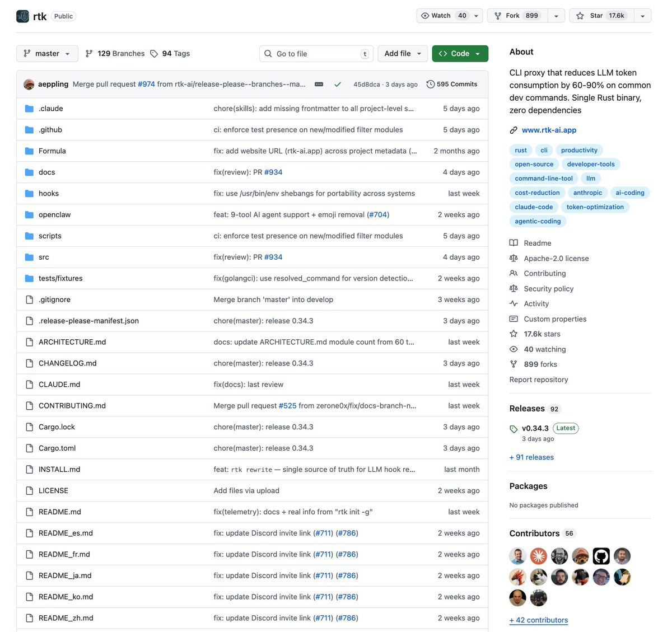Click the Cargo.toml file icon
The height and width of the screenshot is (632, 672).
pyautogui.click(x=30, y=448)
